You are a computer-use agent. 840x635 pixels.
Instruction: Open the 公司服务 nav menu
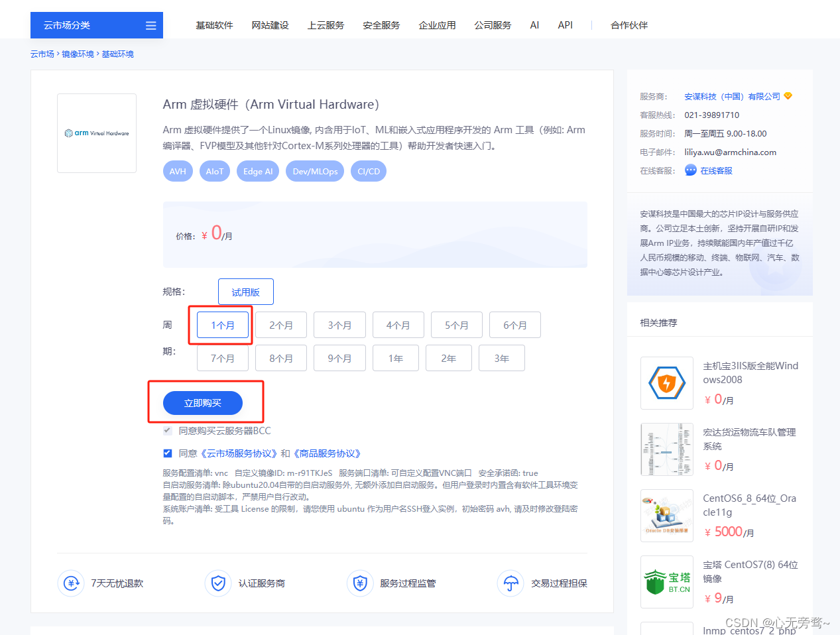coord(493,25)
